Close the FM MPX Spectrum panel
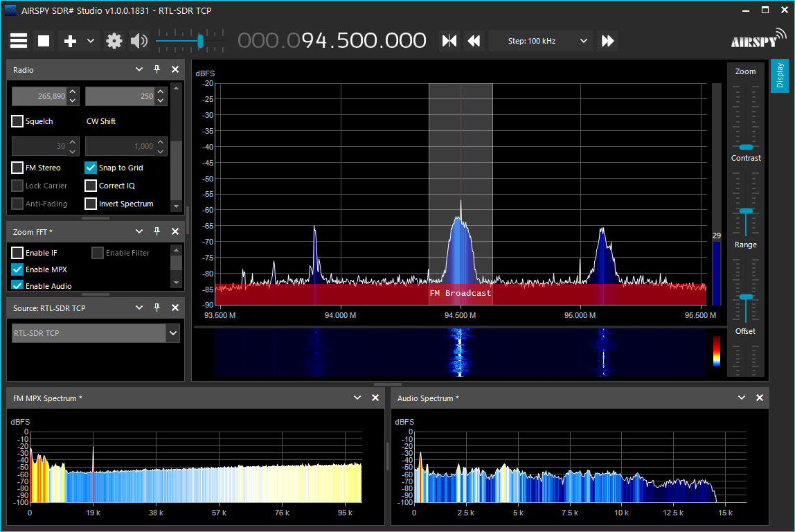This screenshot has width=795, height=532. point(375,398)
